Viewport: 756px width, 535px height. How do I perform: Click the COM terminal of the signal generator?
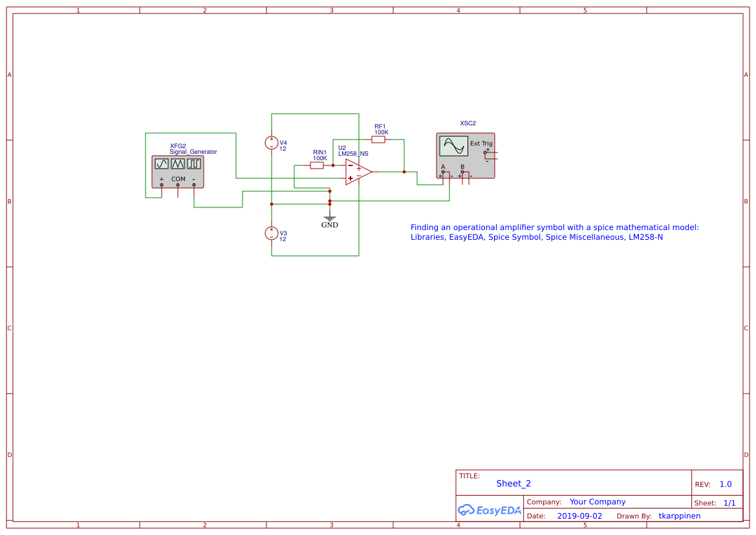point(178,185)
